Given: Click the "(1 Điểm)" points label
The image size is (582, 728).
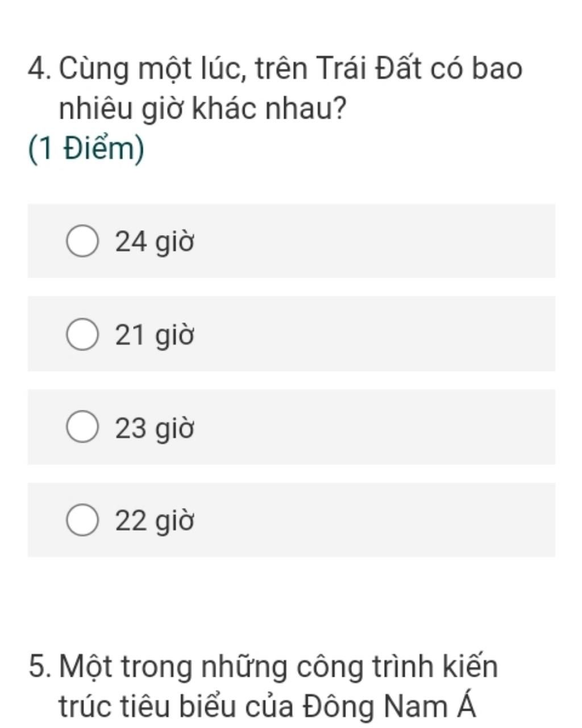Looking at the screenshot, I should pyautogui.click(x=86, y=149).
